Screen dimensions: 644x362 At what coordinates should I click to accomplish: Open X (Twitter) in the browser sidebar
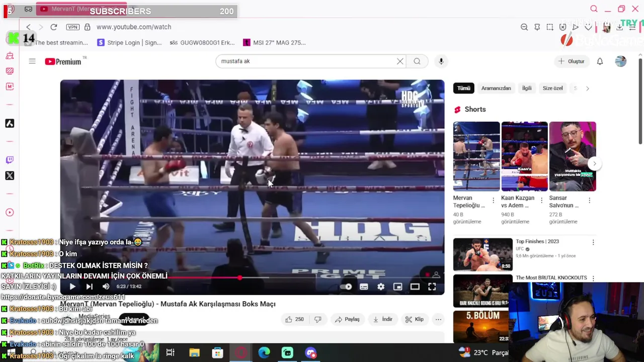point(10,175)
